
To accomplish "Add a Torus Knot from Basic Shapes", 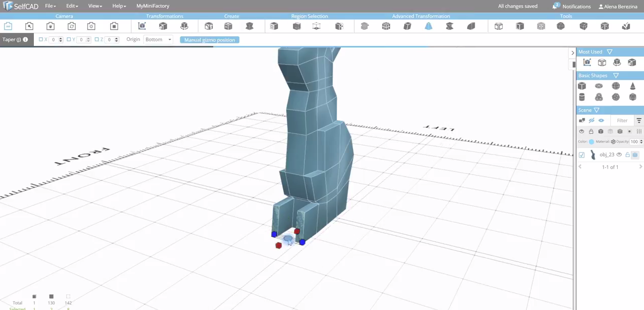I will click(599, 97).
